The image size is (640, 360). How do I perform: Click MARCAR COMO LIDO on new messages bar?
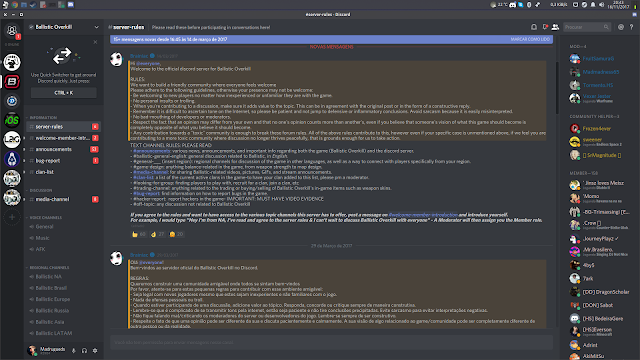(530, 39)
